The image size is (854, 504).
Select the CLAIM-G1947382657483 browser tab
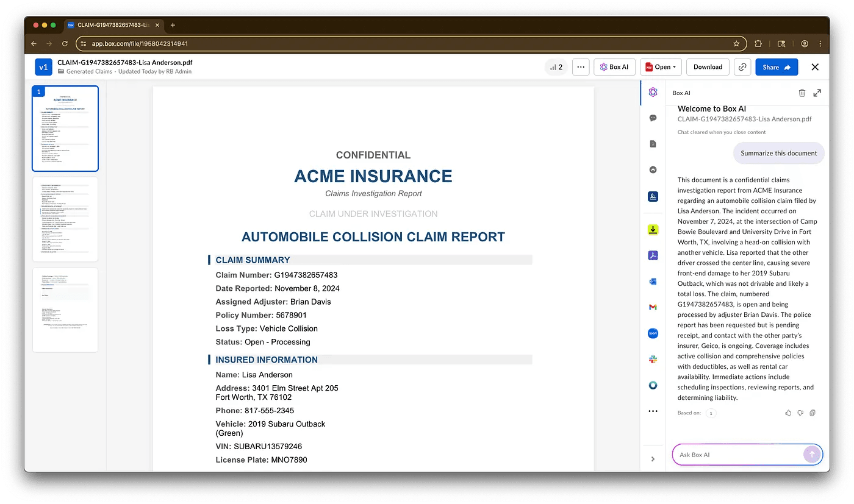[x=113, y=25]
